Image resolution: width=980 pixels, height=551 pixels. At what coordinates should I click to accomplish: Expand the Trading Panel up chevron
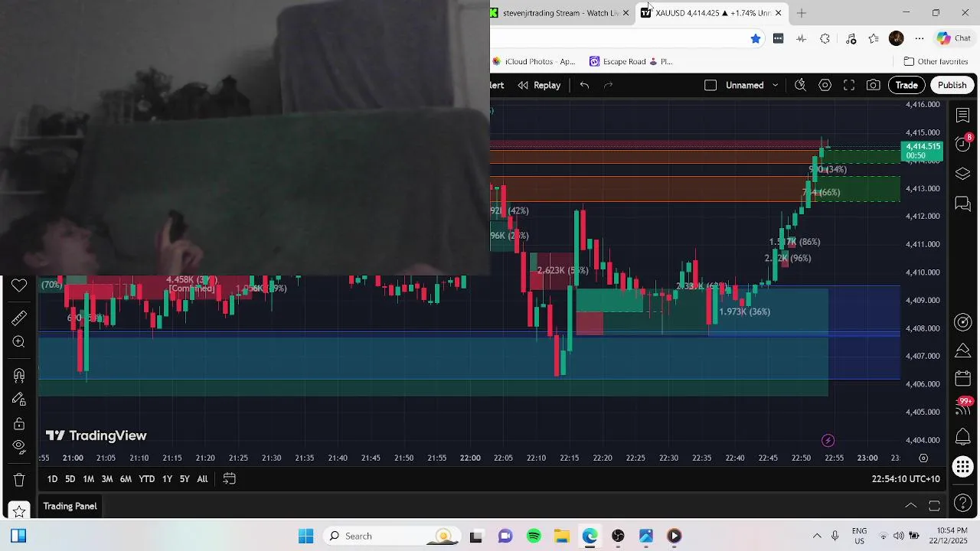(911, 506)
